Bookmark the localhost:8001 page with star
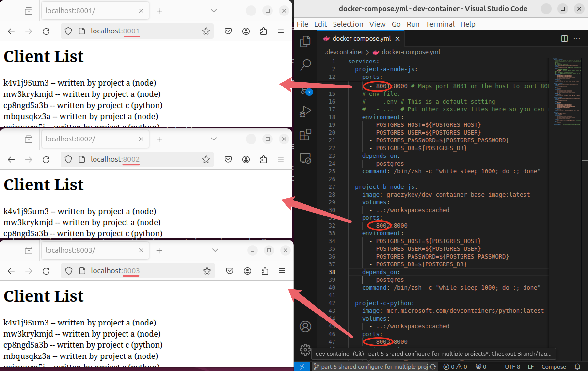Viewport: 588px width, 371px height. [x=206, y=31]
